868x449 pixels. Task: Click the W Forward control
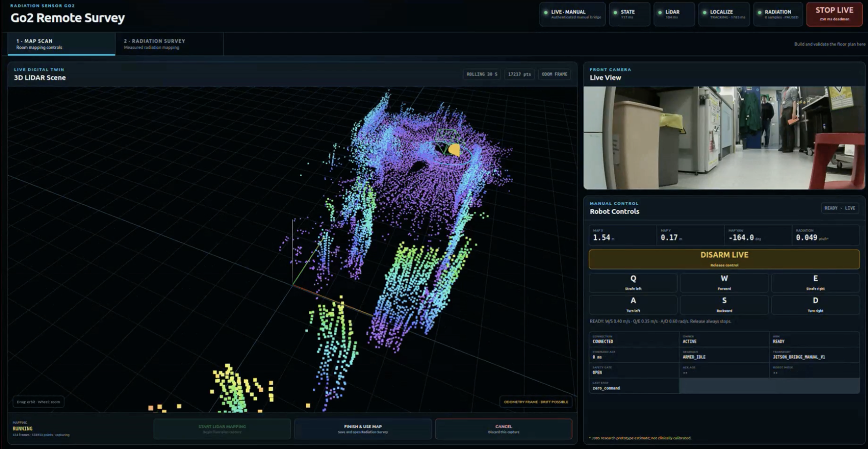pos(724,283)
